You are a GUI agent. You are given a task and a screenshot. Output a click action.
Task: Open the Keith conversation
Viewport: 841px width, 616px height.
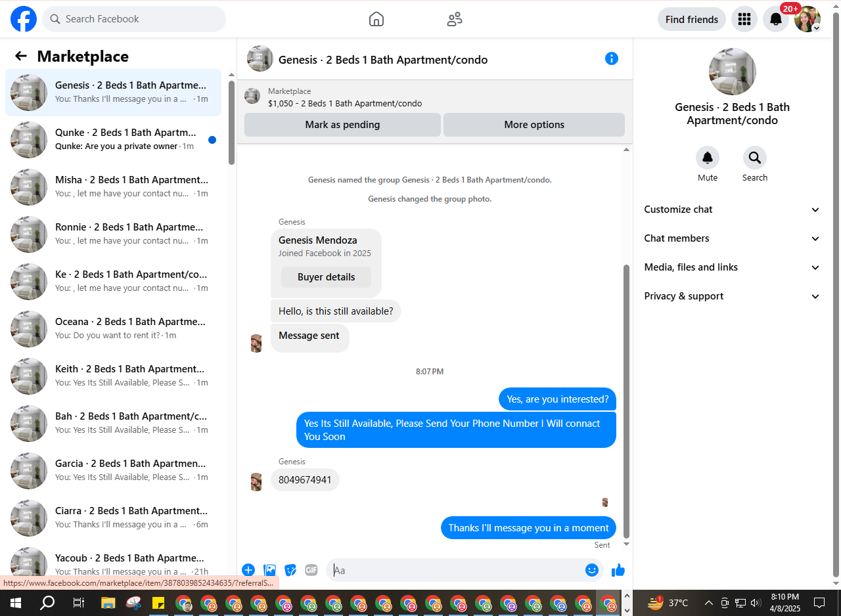click(x=113, y=376)
